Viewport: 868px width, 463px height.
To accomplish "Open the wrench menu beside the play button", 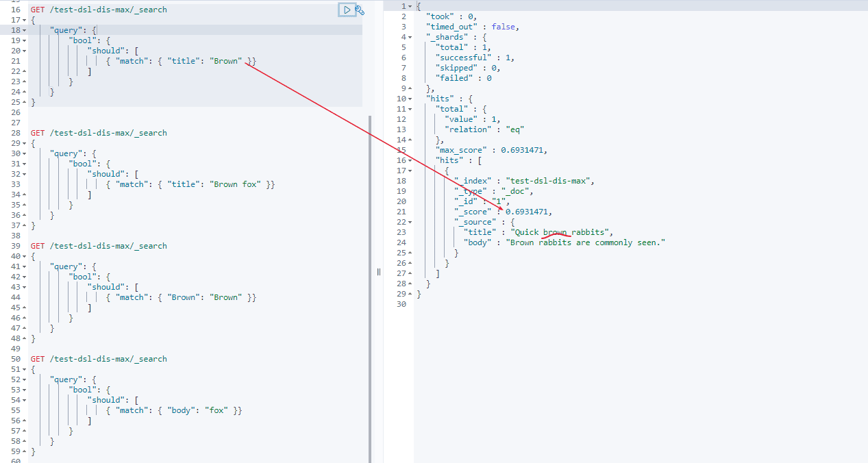I will click(359, 10).
